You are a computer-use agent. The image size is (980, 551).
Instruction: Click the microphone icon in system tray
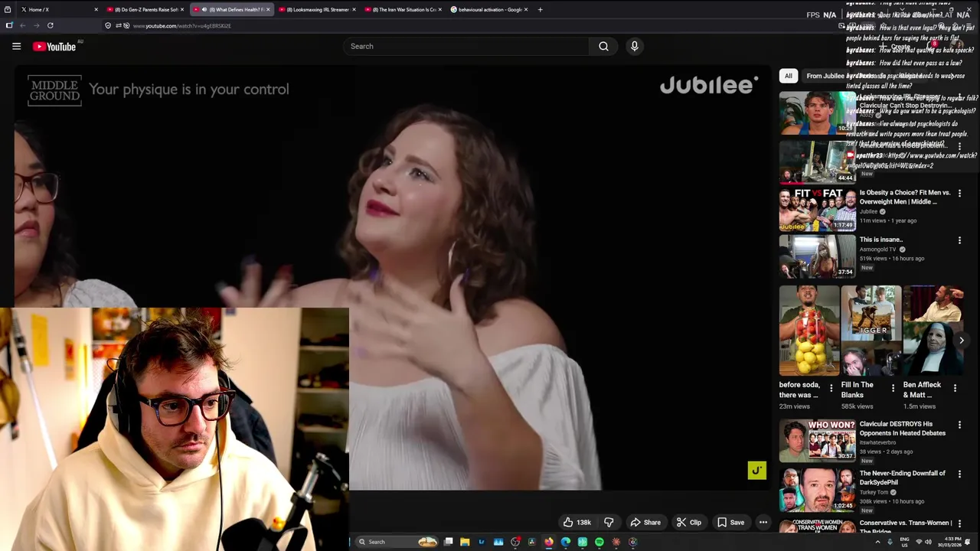890,542
